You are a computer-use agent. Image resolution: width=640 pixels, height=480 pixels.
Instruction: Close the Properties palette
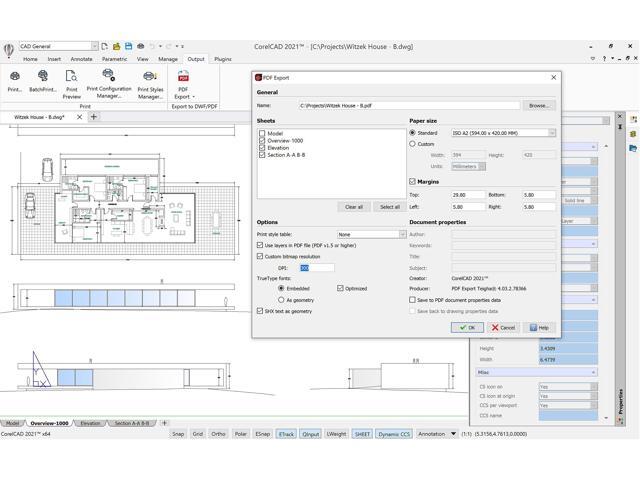click(620, 117)
